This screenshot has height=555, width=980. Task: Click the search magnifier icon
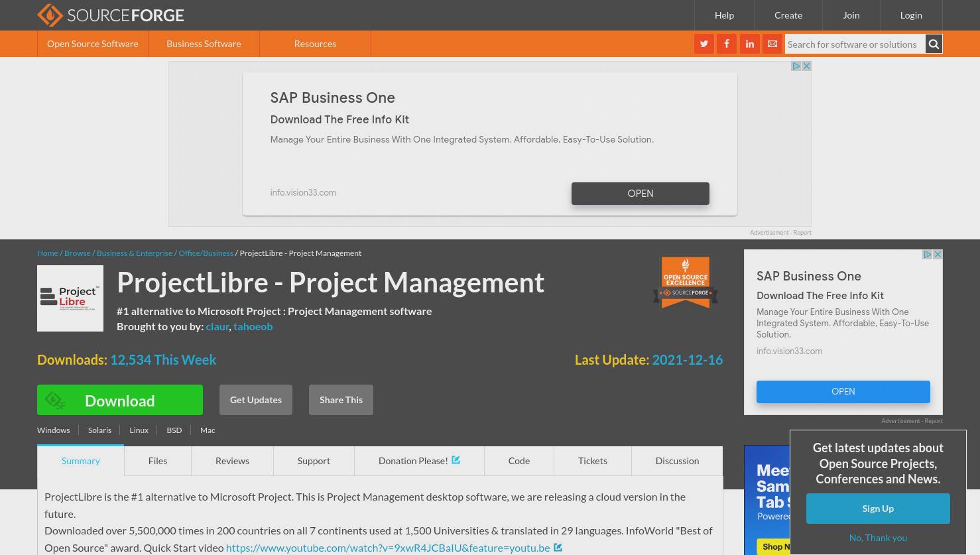pos(934,44)
